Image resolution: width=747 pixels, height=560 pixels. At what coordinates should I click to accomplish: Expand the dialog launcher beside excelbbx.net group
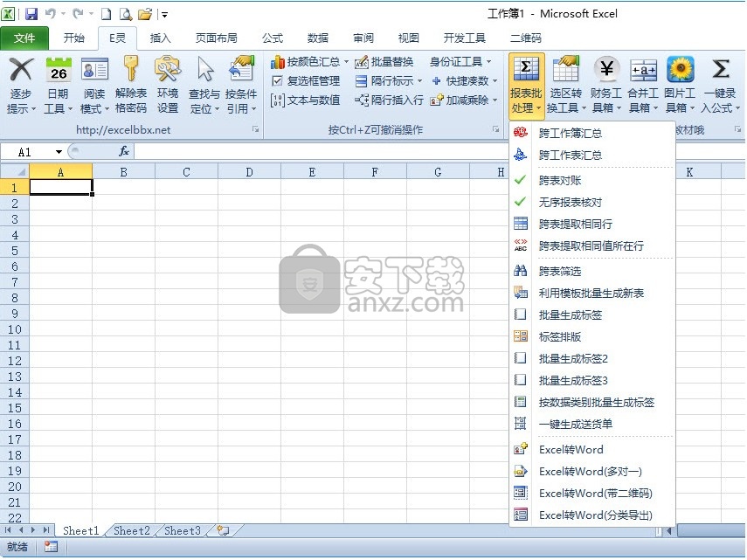coord(255,129)
